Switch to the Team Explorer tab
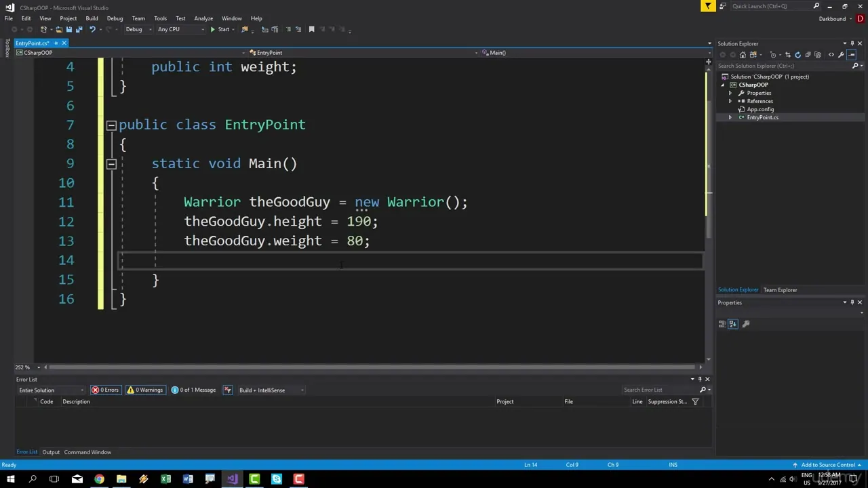The image size is (868, 488). [x=780, y=290]
